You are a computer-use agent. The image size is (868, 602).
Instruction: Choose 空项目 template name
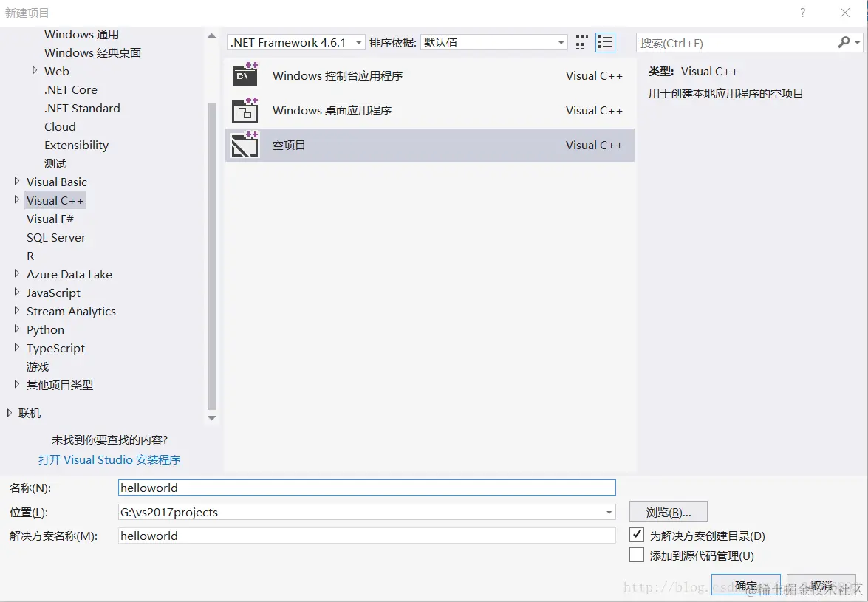point(289,145)
